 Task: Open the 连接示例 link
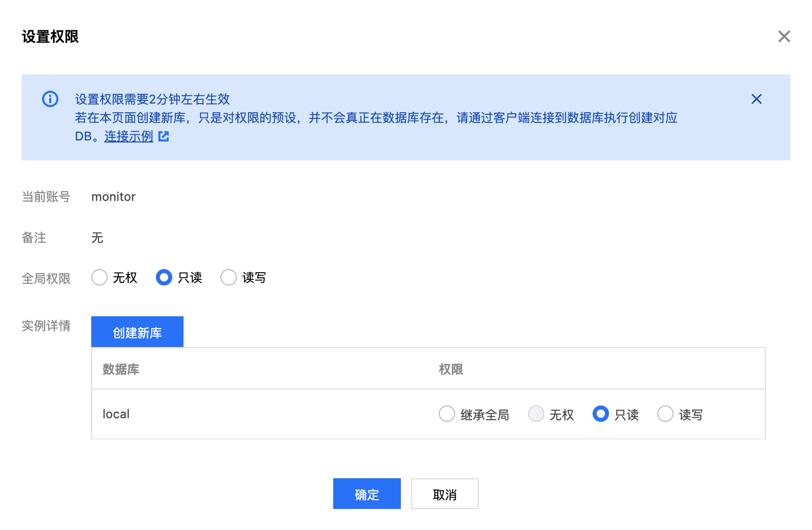129,136
